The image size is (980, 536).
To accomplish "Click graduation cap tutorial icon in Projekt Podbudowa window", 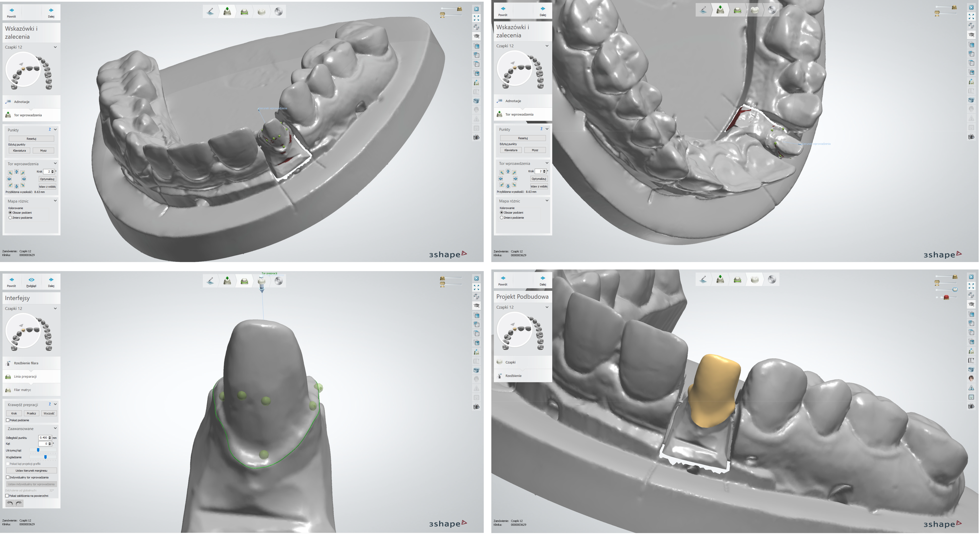I will [x=971, y=305].
